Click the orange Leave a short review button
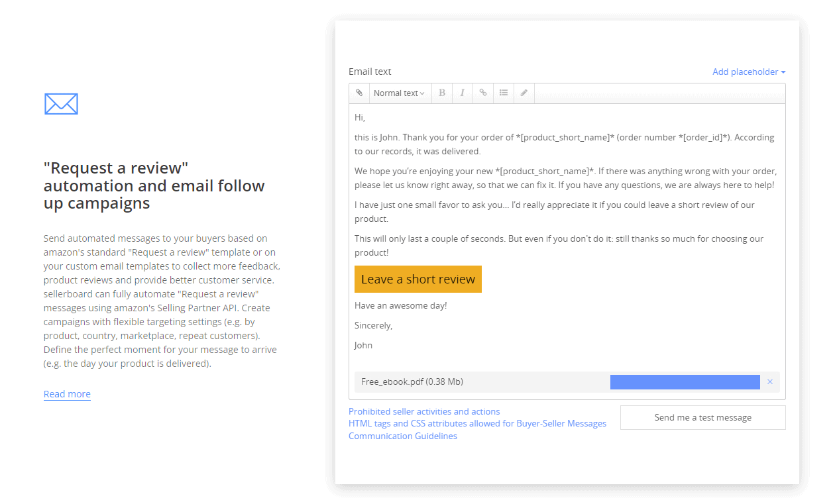Viewport: 835px width, 504px height. pos(418,279)
